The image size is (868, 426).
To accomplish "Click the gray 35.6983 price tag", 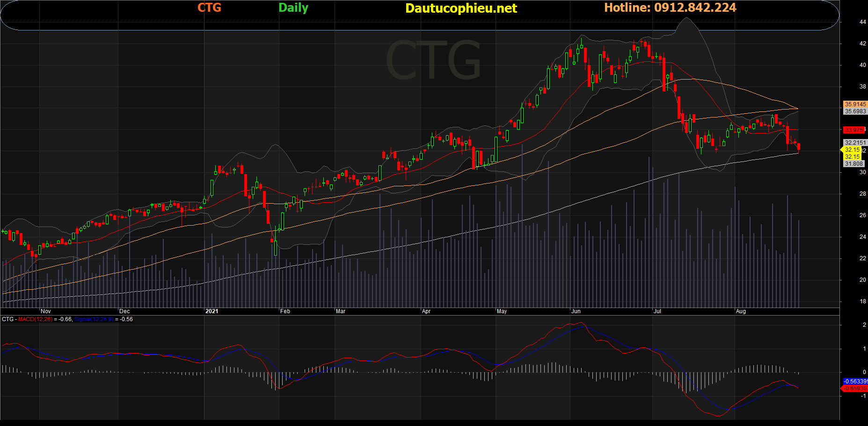I will click(x=855, y=111).
